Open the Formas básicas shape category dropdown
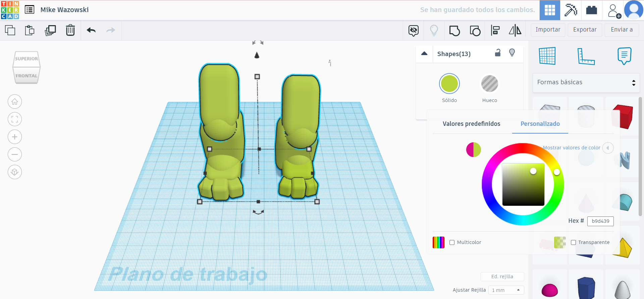 tap(586, 83)
